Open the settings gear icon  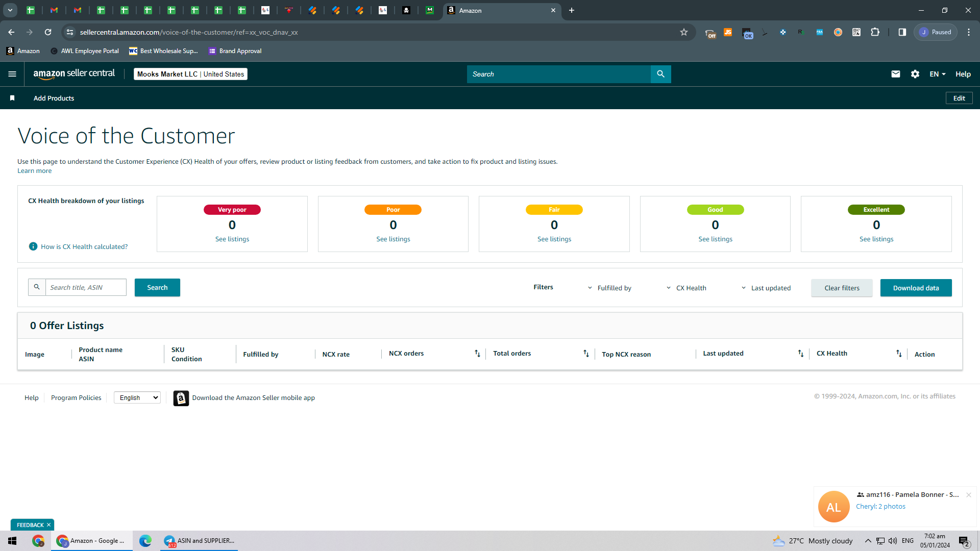click(915, 74)
